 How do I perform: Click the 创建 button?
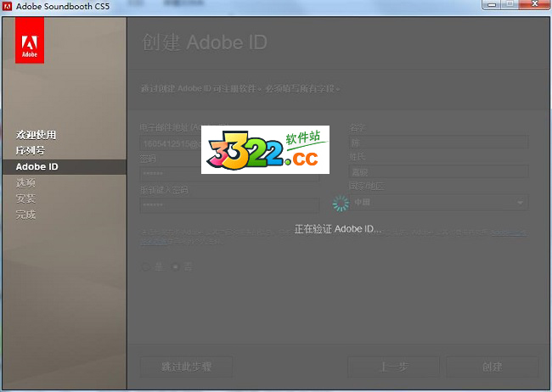point(493,367)
